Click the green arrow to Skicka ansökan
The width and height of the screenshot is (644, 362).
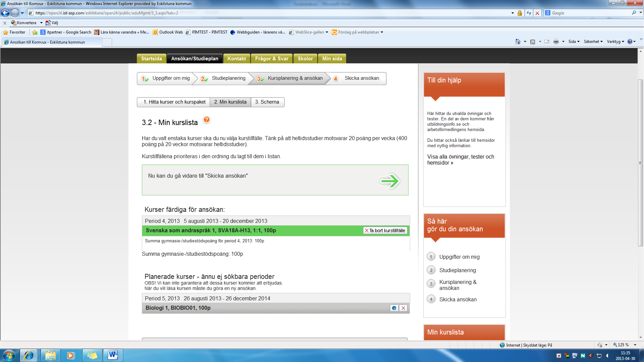click(x=390, y=181)
